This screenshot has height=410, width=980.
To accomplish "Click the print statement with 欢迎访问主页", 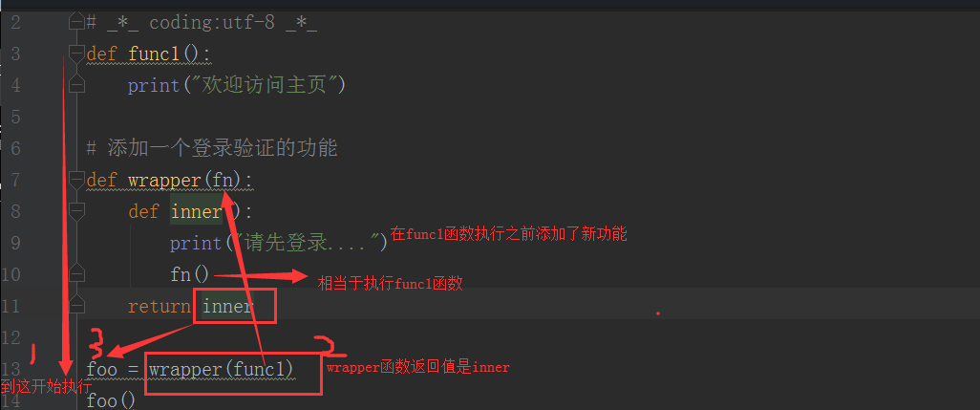I will click(x=236, y=85).
